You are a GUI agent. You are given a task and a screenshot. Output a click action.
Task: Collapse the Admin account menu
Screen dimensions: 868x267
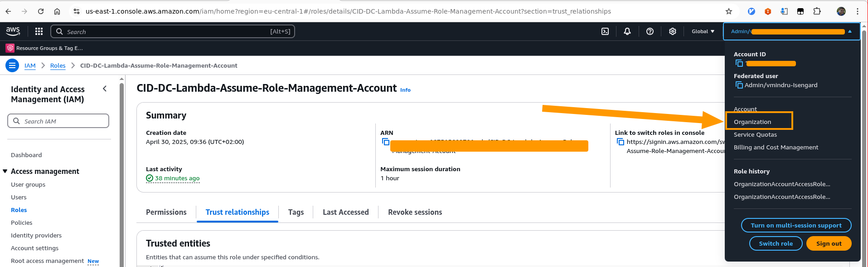pos(792,31)
